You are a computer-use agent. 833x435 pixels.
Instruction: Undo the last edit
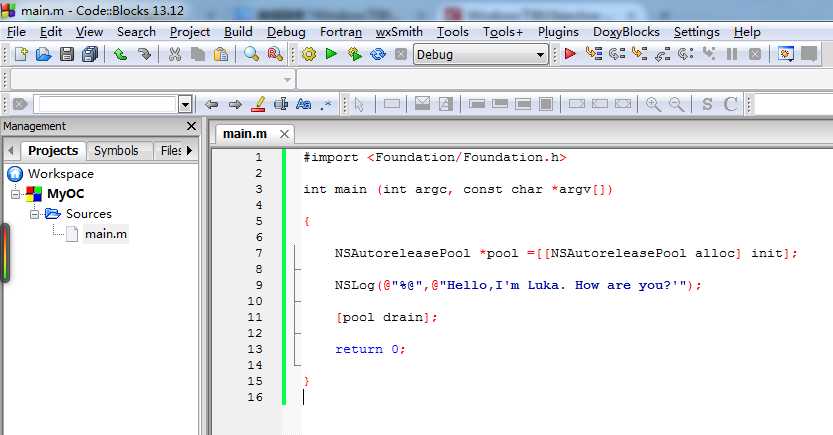point(121,54)
